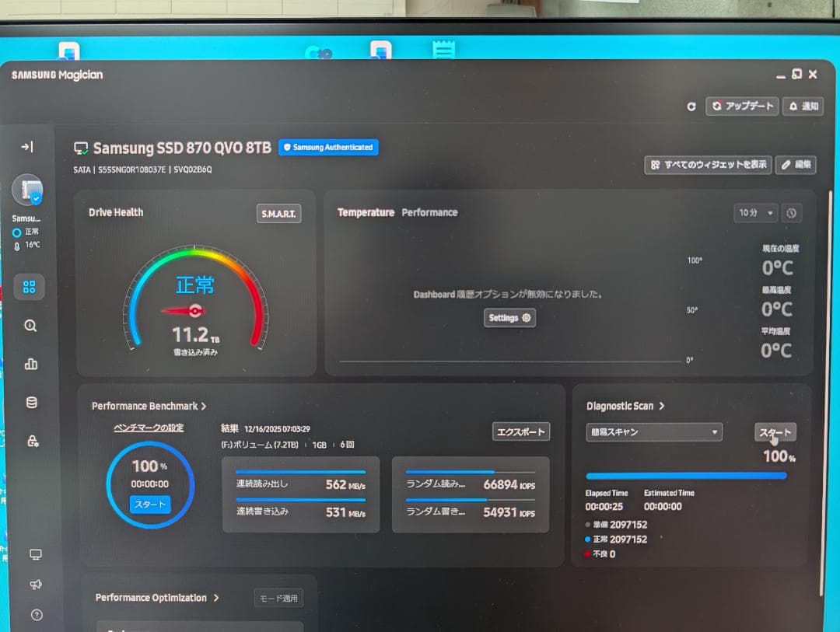
Task: Open the monitor icon in lower sidebar
Action: click(35, 554)
